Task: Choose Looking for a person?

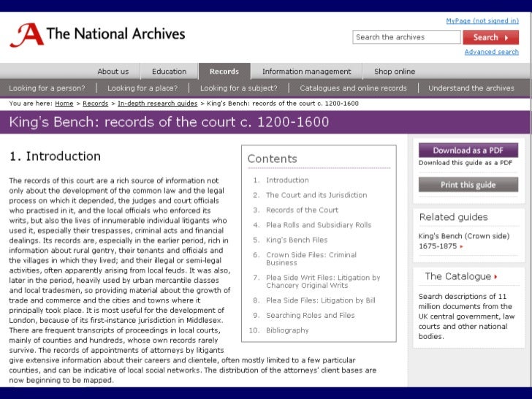Action: 47,88
